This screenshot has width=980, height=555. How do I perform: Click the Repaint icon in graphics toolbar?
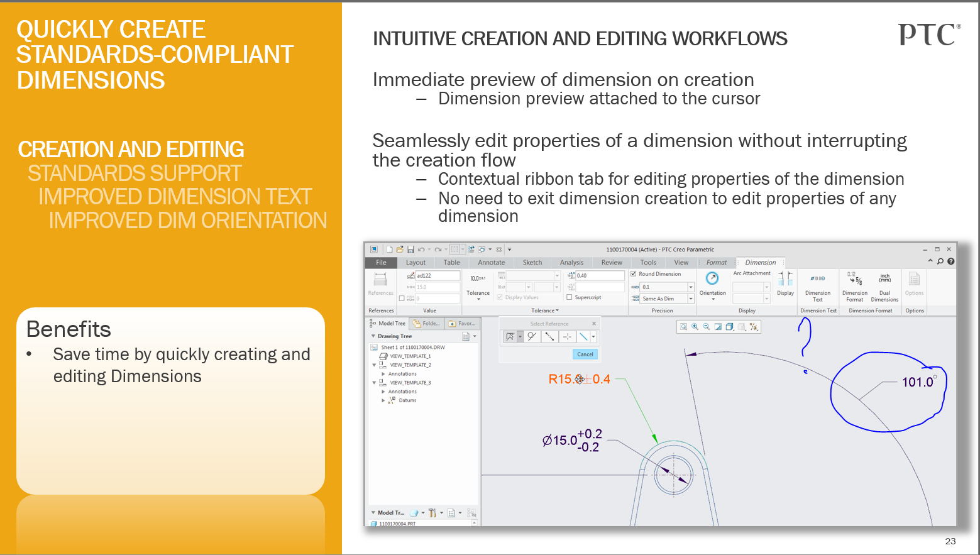718,327
